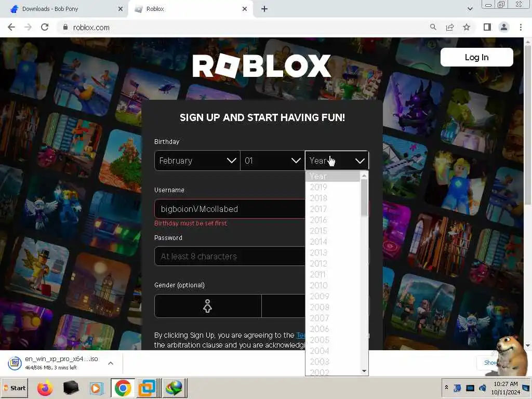Open the Chrome three-dot menu
Image resolution: width=532 pixels, height=399 pixels.
point(521,27)
